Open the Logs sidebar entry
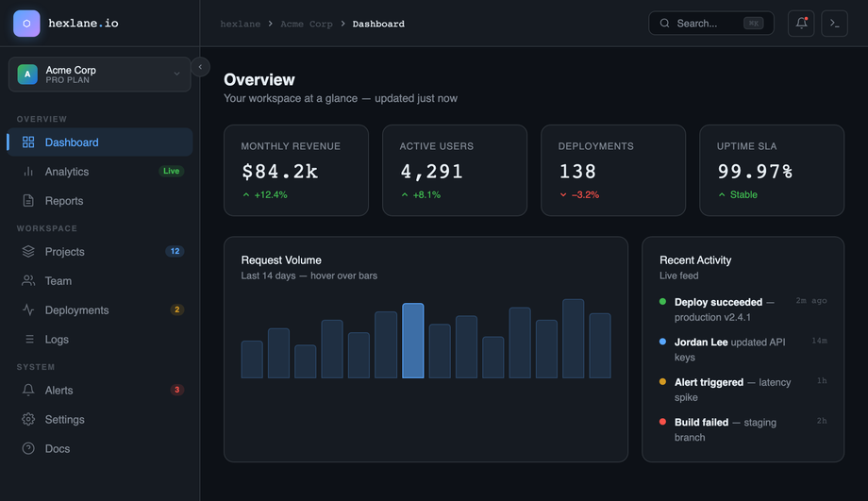 (x=100, y=339)
